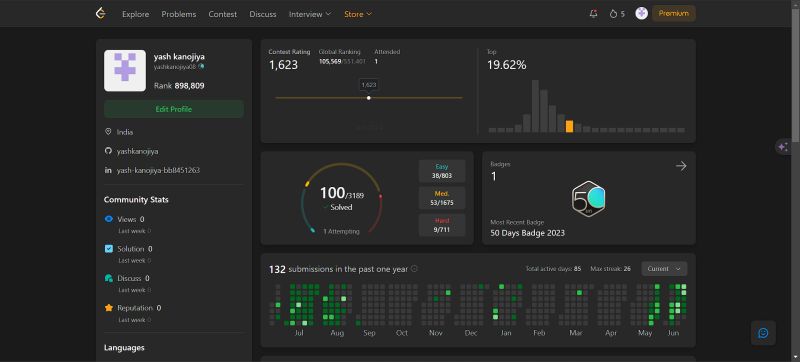The height and width of the screenshot is (362, 800).
Task: Click the streak flame icon
Action: tap(613, 14)
